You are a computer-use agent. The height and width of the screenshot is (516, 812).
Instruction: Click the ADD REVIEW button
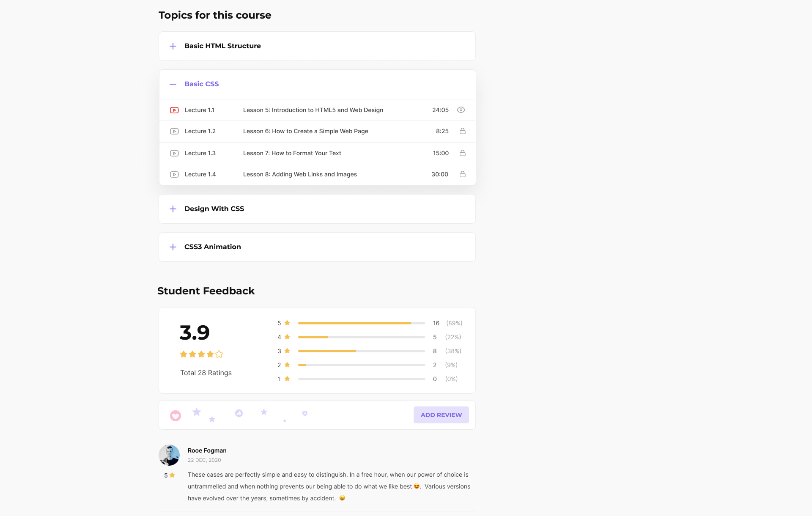point(441,415)
